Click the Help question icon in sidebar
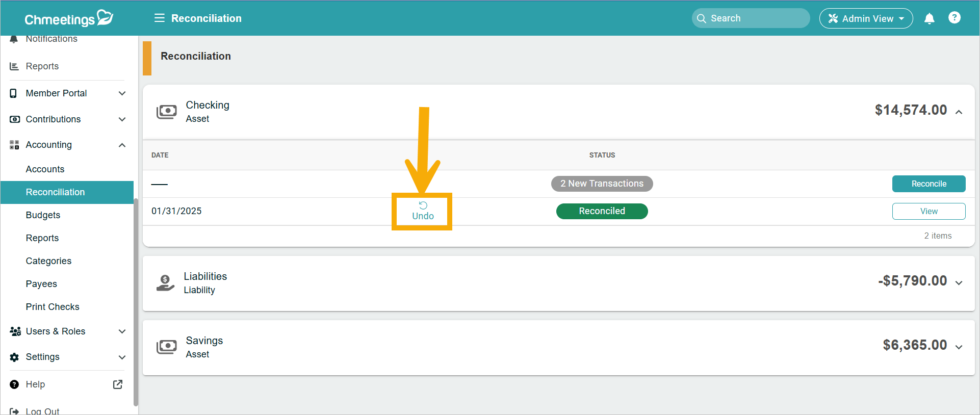980x415 pixels. point(14,384)
